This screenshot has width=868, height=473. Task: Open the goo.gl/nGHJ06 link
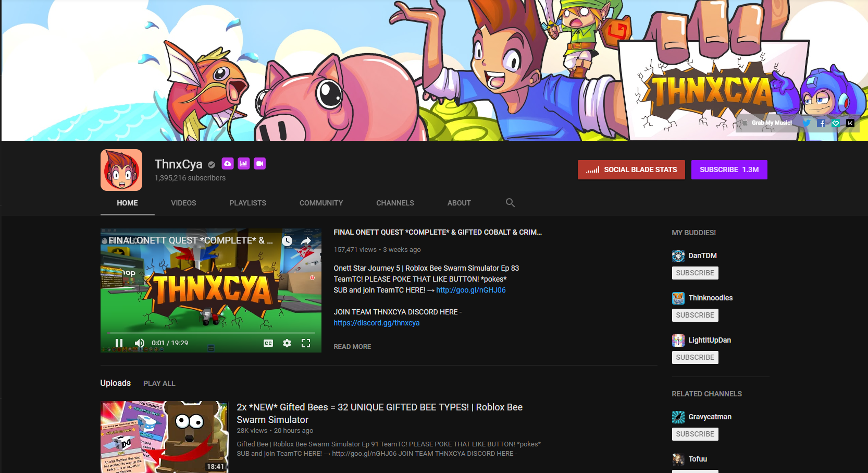[x=471, y=290]
